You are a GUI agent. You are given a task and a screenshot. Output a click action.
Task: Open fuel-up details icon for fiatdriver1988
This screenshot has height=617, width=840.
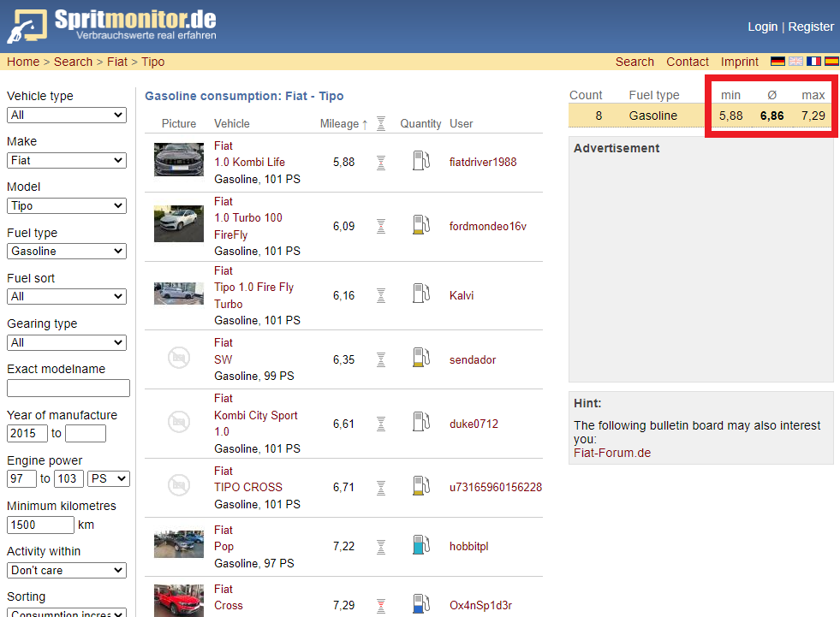(x=421, y=161)
